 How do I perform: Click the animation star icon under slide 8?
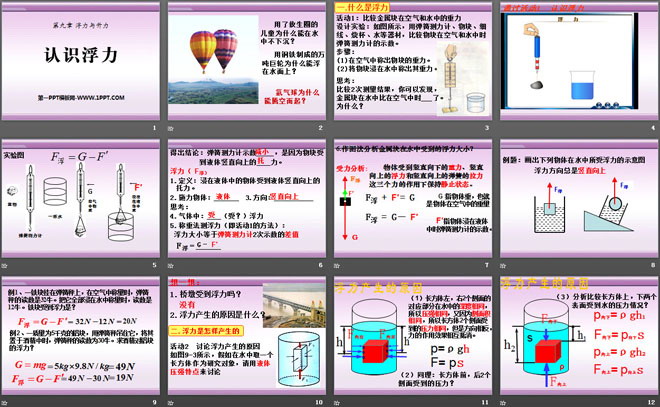point(503,266)
